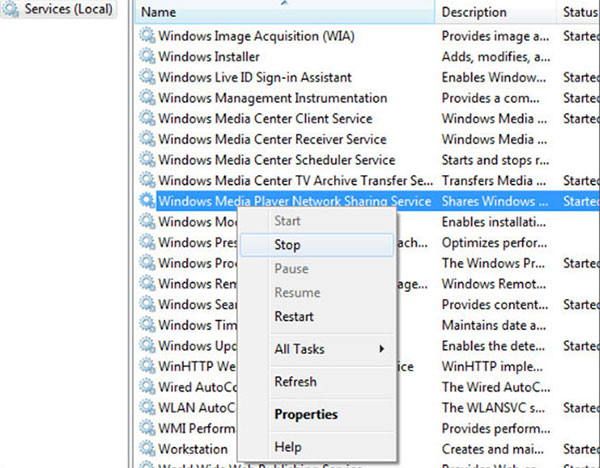Click the gear icon beside the service whose description is Windows Remot...
This screenshot has width=600, height=468.
(147, 284)
